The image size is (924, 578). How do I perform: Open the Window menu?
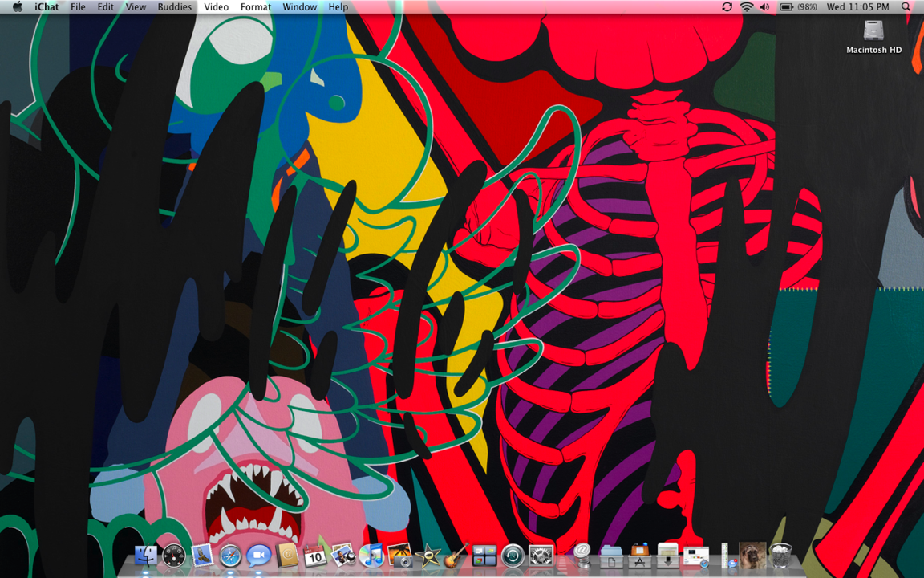(299, 7)
